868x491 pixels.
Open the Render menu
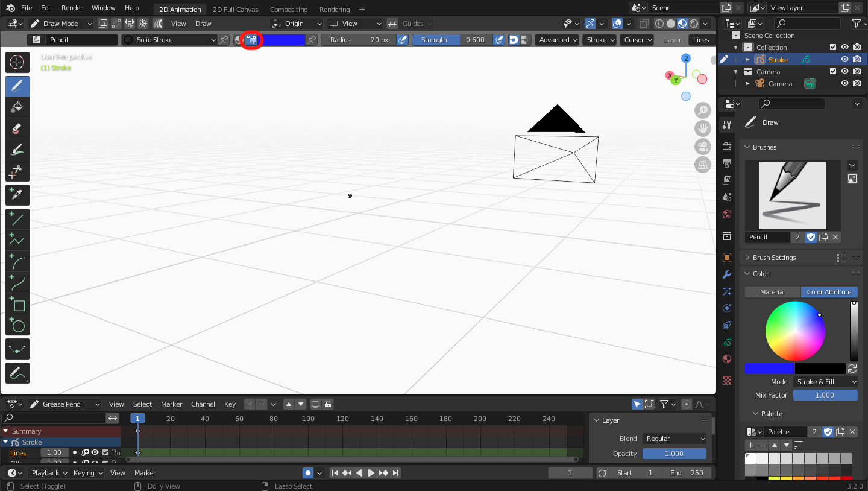pos(72,8)
